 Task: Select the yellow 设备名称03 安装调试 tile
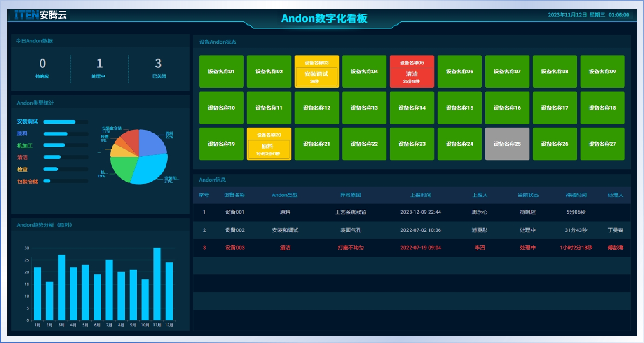pyautogui.click(x=316, y=72)
